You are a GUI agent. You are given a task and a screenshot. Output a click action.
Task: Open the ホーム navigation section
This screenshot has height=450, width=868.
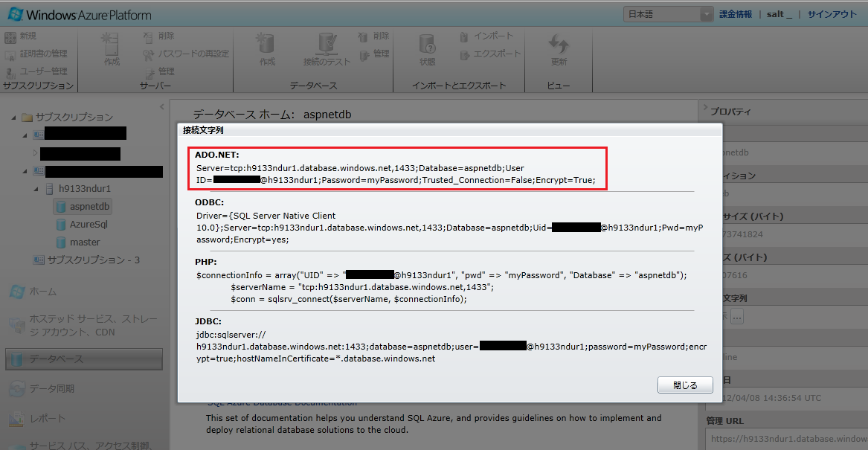(42, 292)
